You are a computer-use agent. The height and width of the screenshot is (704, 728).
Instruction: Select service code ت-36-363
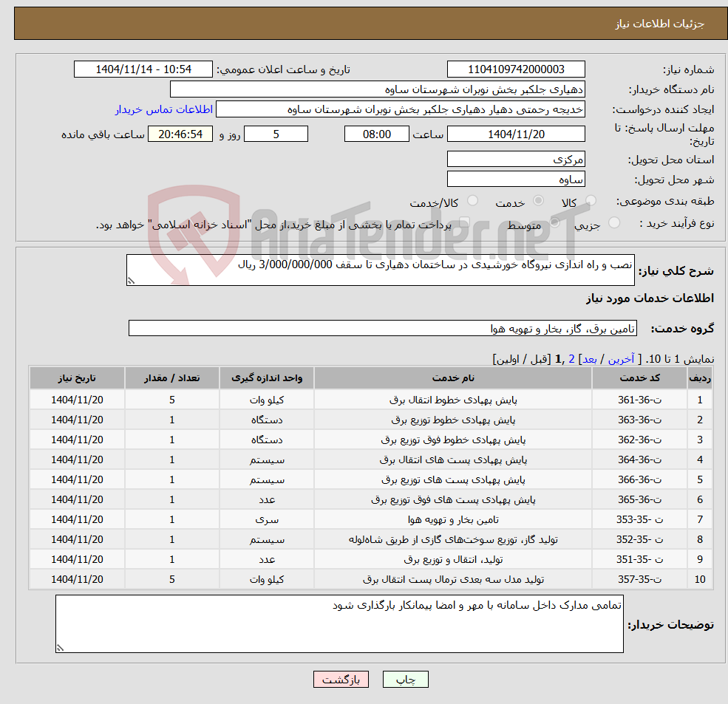[639, 420]
